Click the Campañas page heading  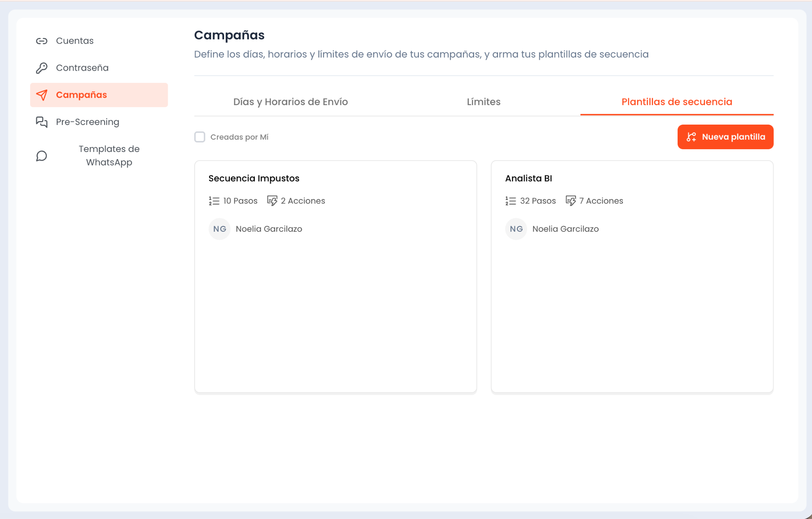[x=229, y=35]
